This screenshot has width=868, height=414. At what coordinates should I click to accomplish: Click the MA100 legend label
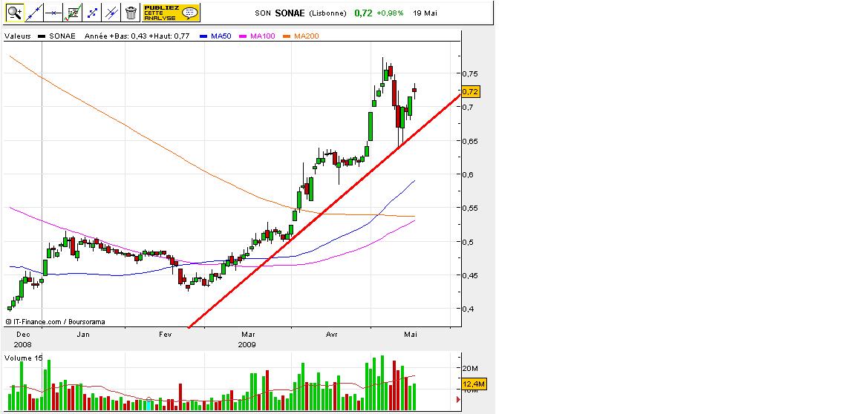click(262, 36)
